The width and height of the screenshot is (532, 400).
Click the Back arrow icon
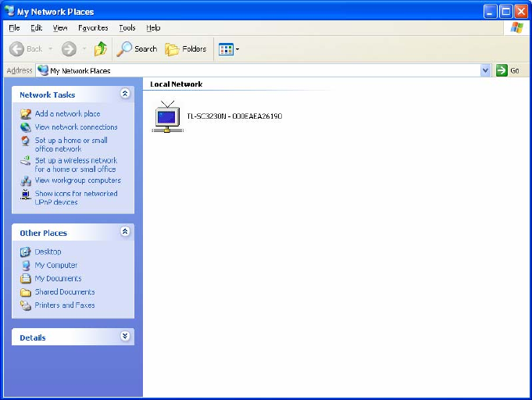(x=16, y=49)
